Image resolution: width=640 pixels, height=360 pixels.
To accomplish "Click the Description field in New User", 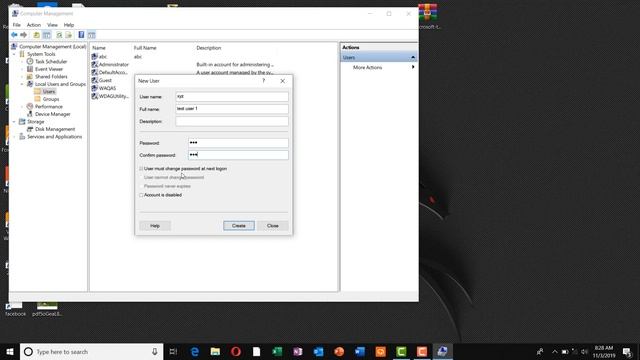I will click(232, 121).
